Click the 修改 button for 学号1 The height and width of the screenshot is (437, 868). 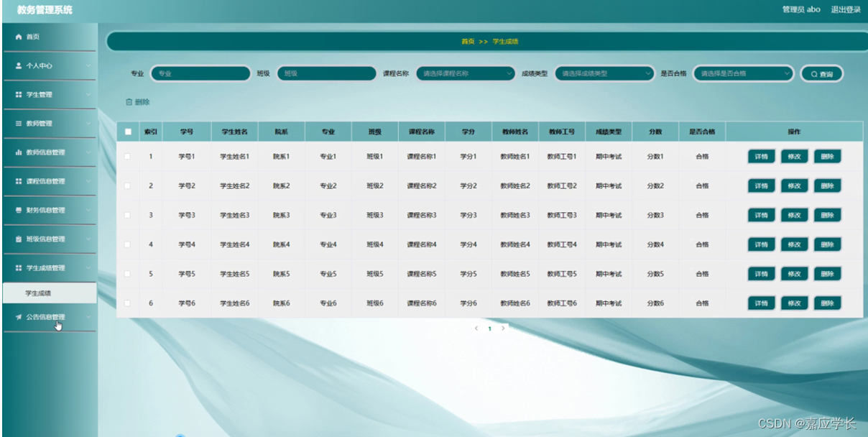[x=794, y=157]
